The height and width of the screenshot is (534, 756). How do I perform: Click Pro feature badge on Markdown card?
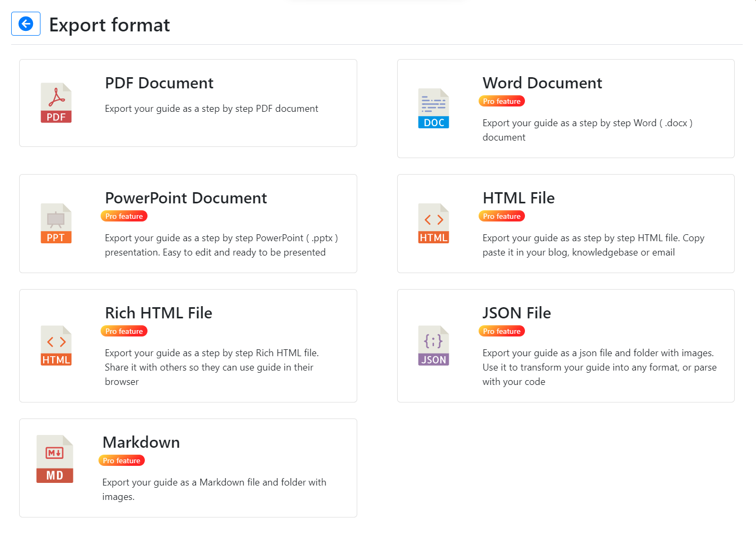coord(121,460)
